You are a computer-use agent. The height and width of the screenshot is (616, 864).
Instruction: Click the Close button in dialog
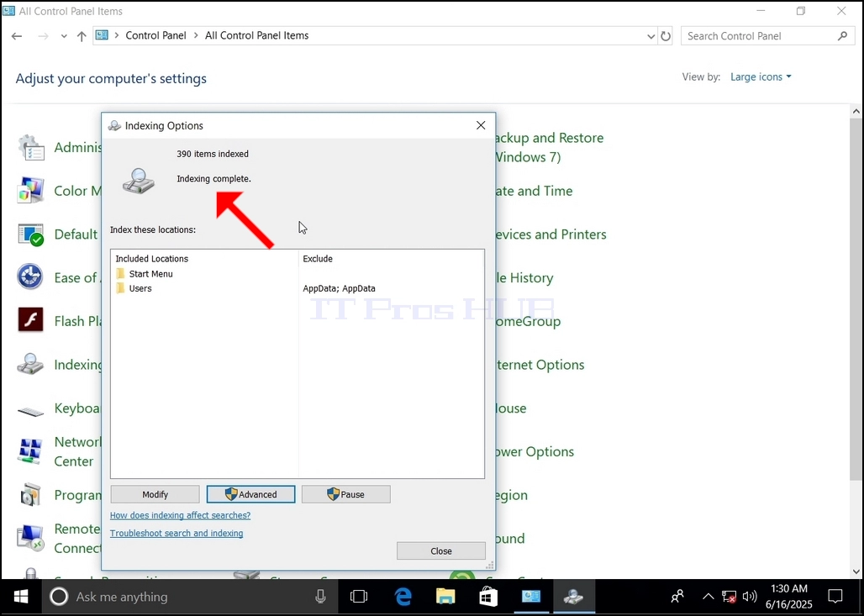click(x=440, y=551)
